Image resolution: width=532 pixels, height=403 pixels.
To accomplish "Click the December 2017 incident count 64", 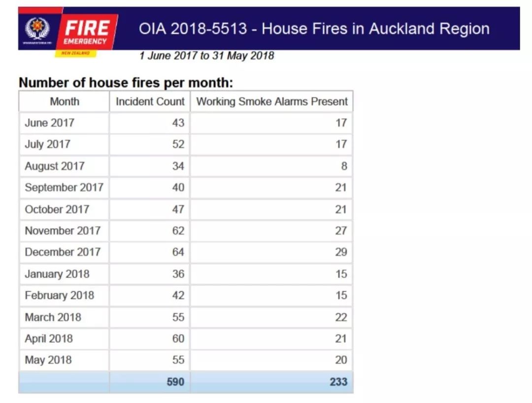I will pos(178,252).
